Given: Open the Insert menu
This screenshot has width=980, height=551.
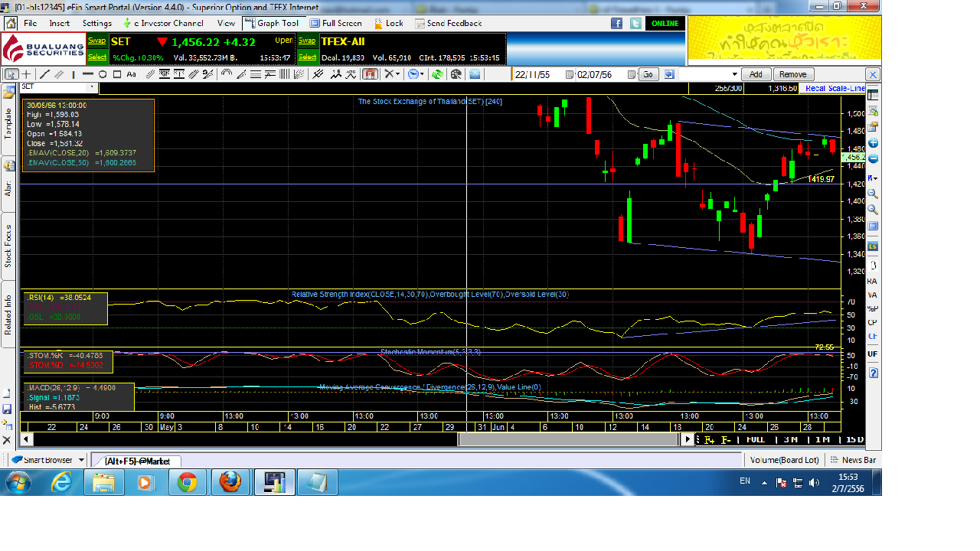Looking at the screenshot, I should click(60, 23).
